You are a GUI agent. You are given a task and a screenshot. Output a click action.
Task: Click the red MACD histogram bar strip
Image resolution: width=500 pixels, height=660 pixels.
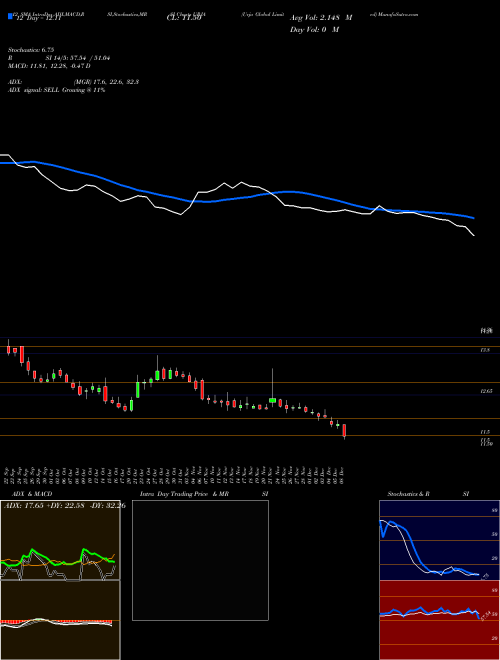[56, 621]
